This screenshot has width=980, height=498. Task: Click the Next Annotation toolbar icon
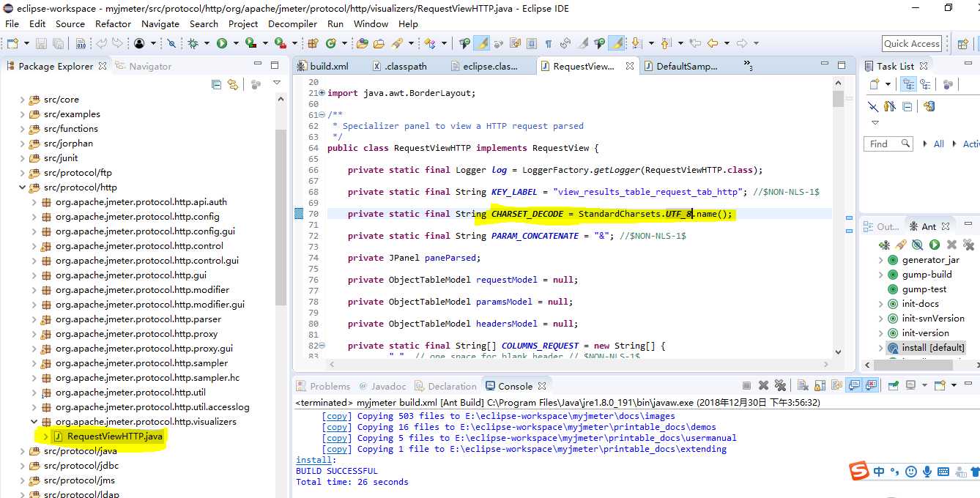point(636,43)
